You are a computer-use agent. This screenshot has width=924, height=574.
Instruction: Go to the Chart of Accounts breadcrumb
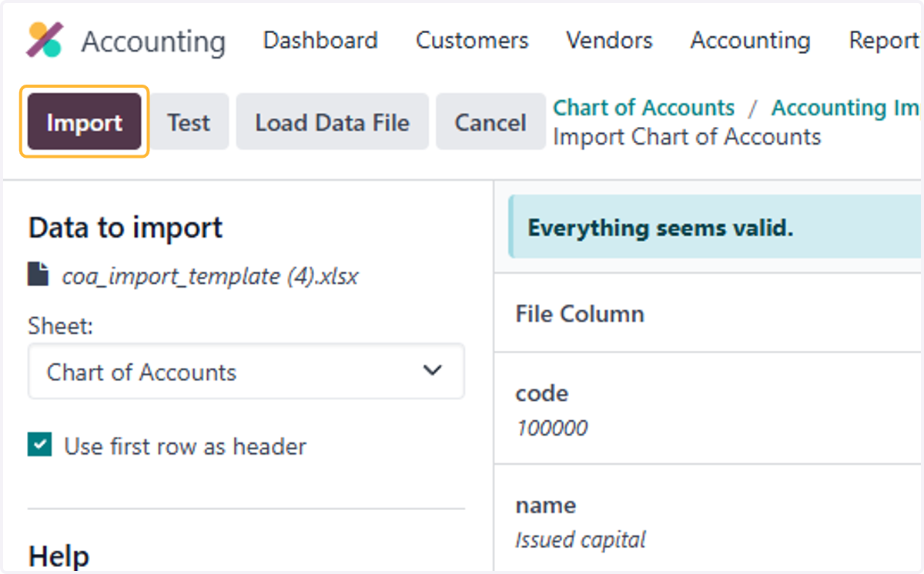644,108
